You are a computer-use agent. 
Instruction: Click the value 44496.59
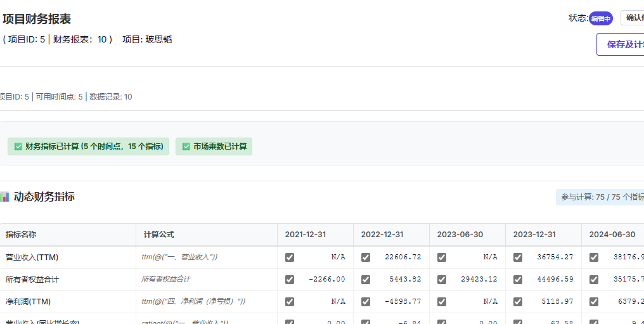pyautogui.click(x=555, y=279)
